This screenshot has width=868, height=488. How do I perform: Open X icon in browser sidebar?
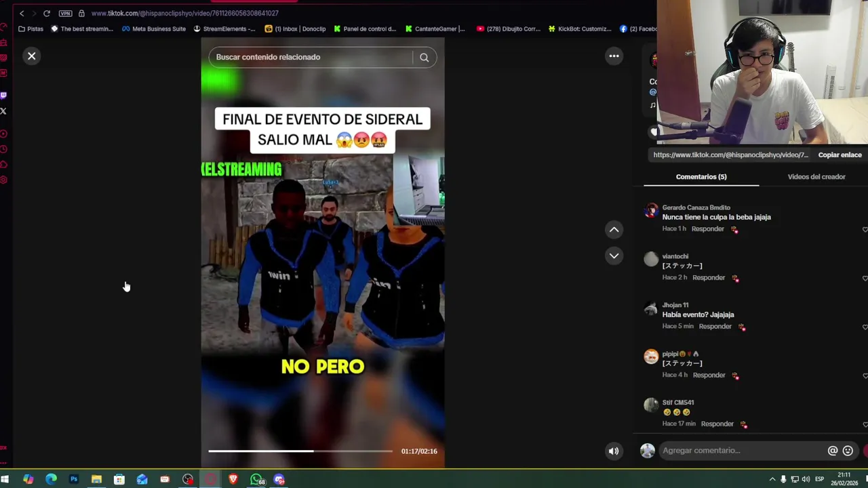[x=3, y=110]
